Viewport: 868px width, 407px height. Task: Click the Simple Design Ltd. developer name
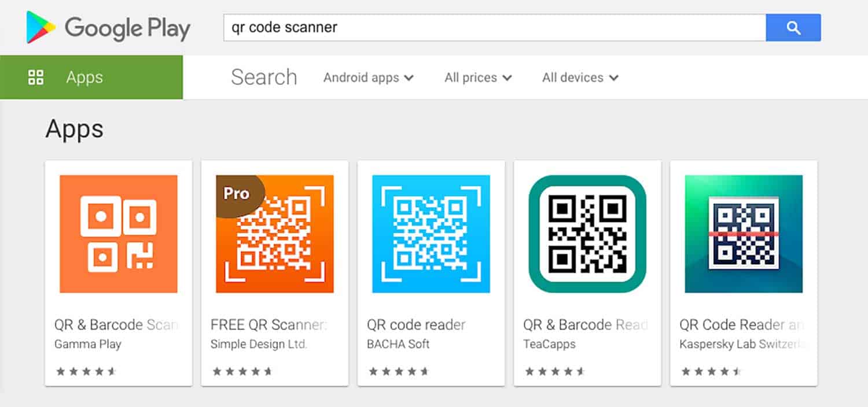(x=258, y=344)
